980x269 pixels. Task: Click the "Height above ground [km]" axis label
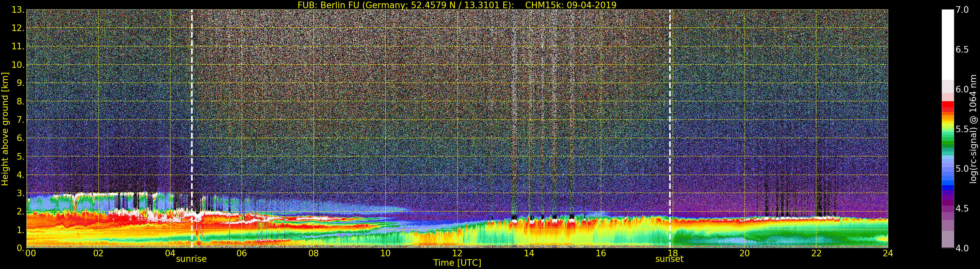pos(5,129)
